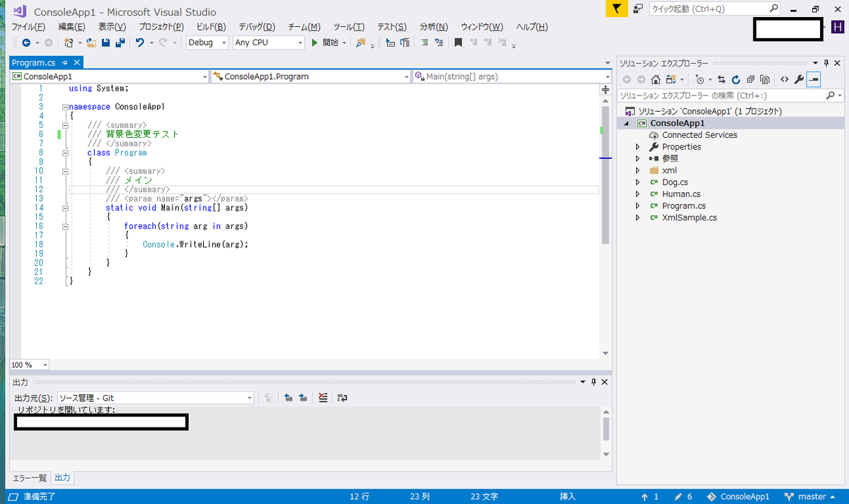Open the ビルド(B) menu

point(211,27)
